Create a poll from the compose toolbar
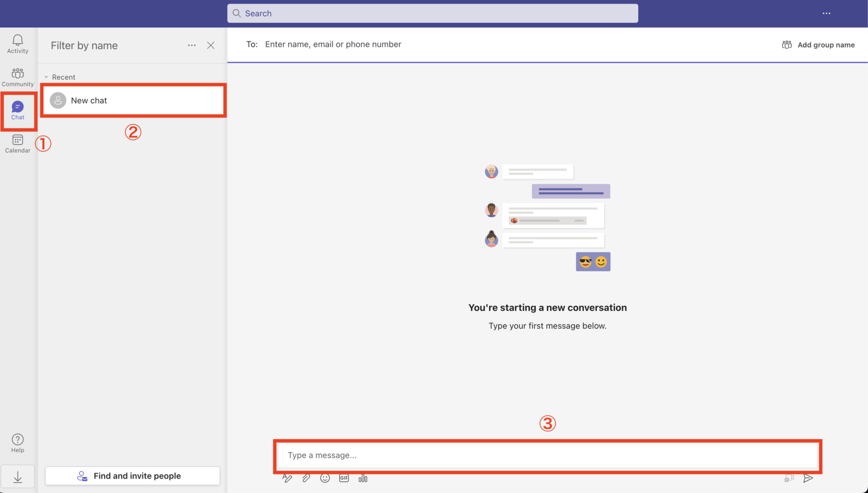The height and width of the screenshot is (493, 868). 363,478
